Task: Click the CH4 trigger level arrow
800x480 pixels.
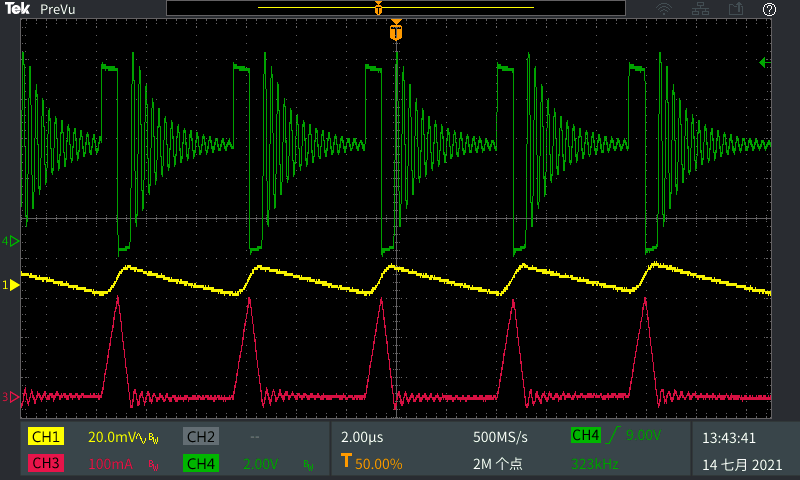Action: pos(766,63)
